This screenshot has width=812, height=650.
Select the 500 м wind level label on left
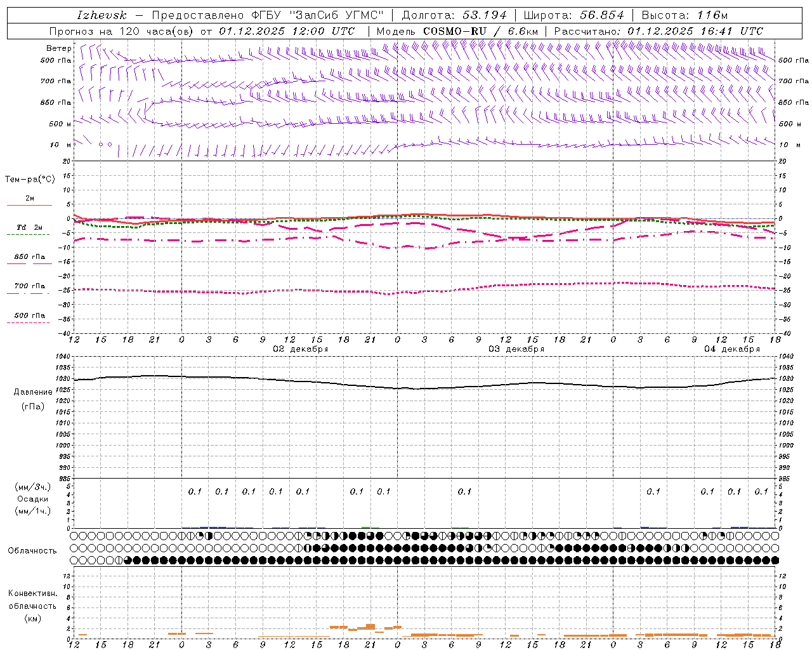(60, 124)
